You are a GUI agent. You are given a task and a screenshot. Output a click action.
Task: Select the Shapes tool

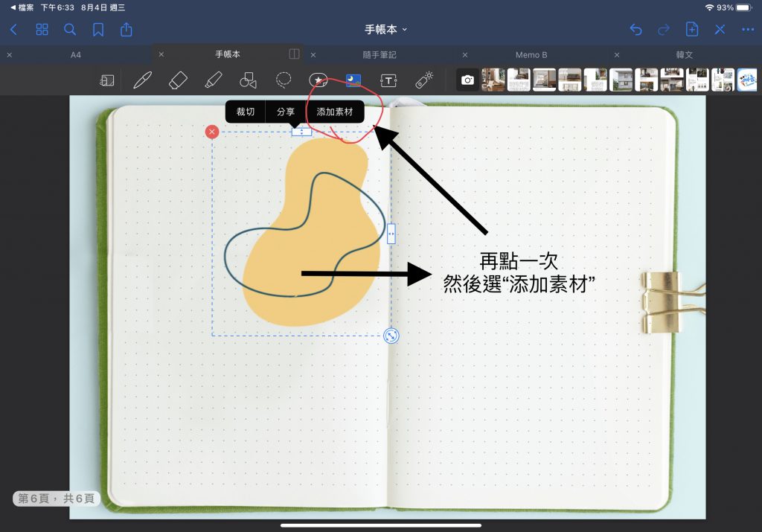(x=248, y=80)
